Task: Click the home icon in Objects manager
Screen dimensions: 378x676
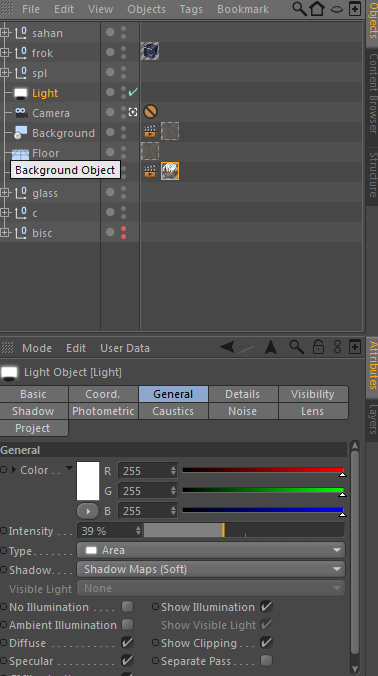Action: coord(317,9)
